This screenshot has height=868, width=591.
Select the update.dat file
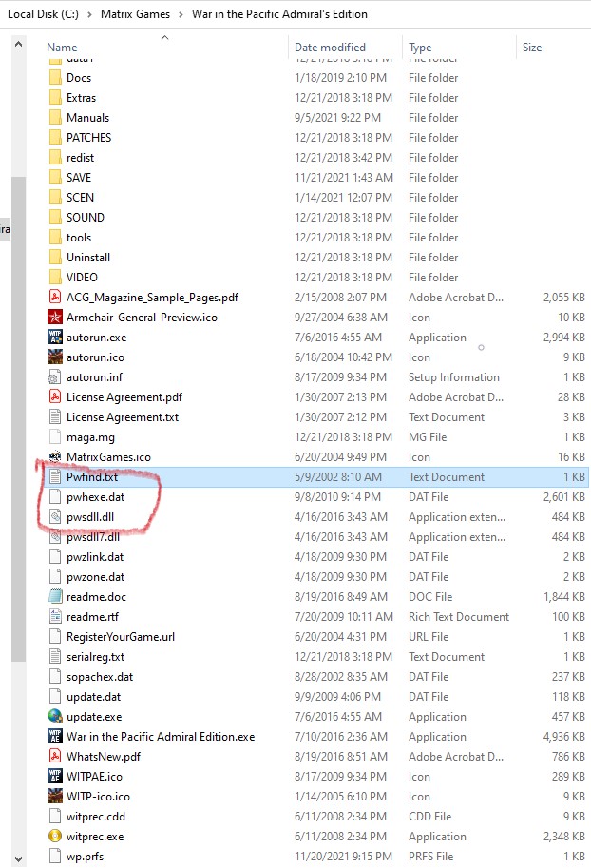tap(93, 696)
